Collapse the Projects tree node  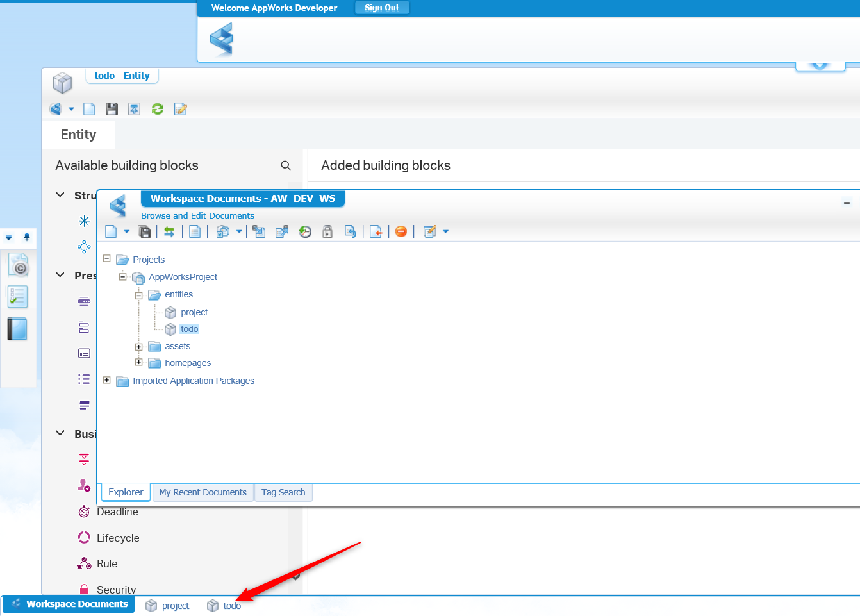(x=107, y=258)
